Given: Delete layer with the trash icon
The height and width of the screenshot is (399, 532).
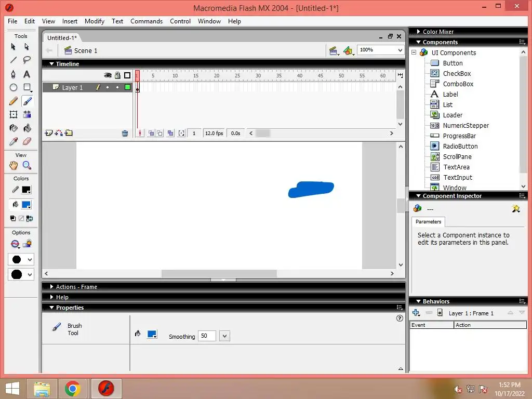Looking at the screenshot, I should point(125,134).
